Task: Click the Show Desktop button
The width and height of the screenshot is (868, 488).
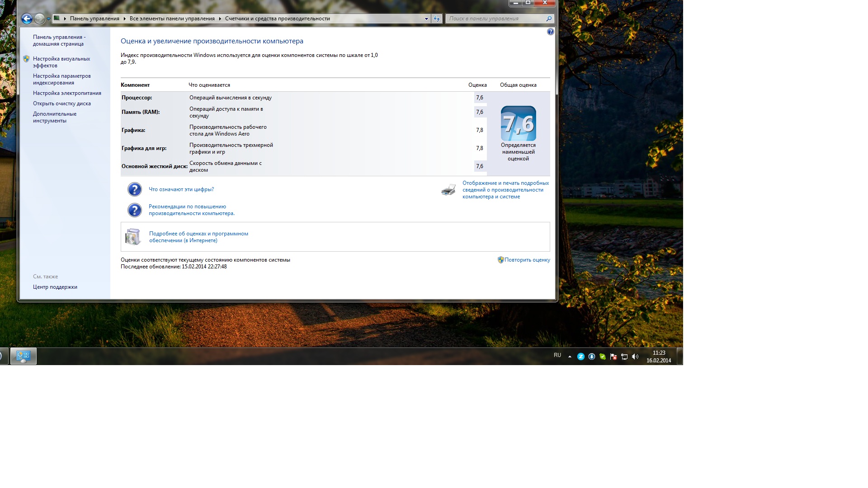Action: (679, 356)
